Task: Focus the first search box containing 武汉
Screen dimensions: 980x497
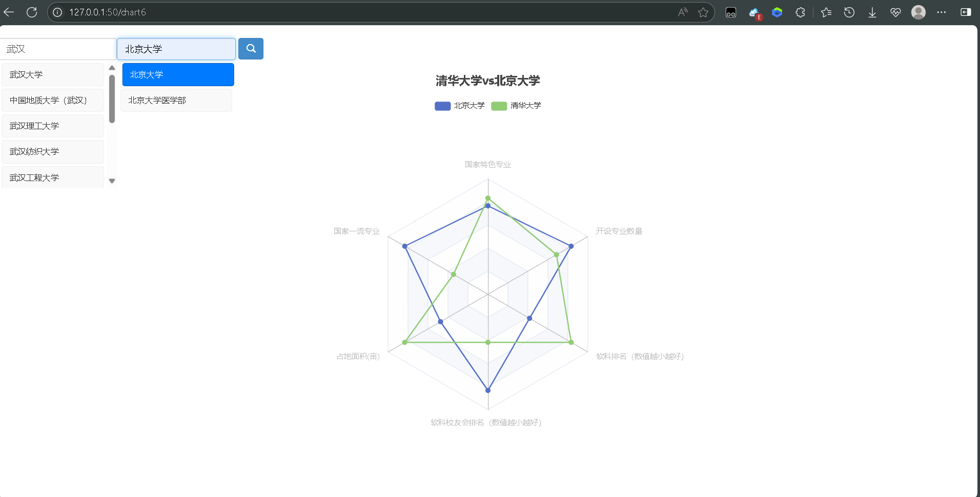Action: (x=58, y=49)
